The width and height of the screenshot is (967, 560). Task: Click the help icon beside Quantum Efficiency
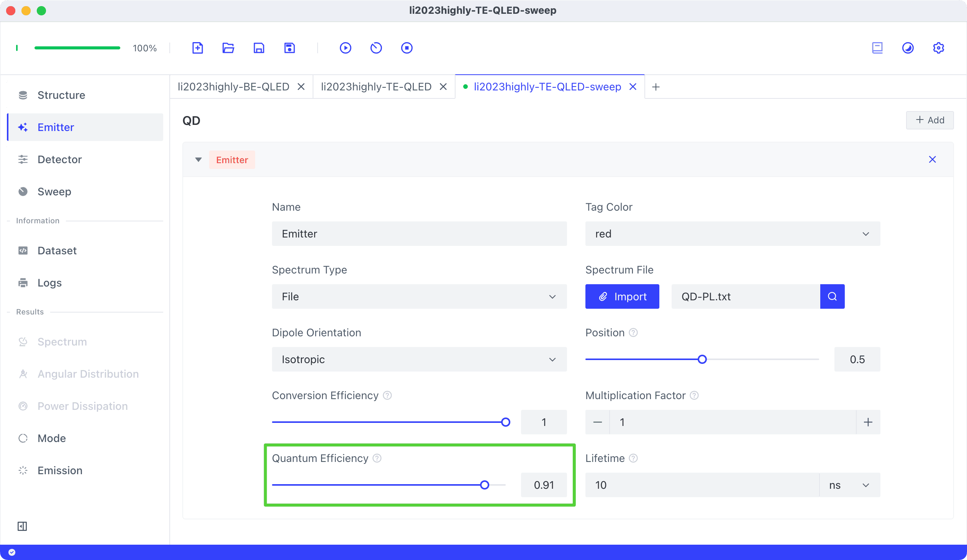pos(377,458)
